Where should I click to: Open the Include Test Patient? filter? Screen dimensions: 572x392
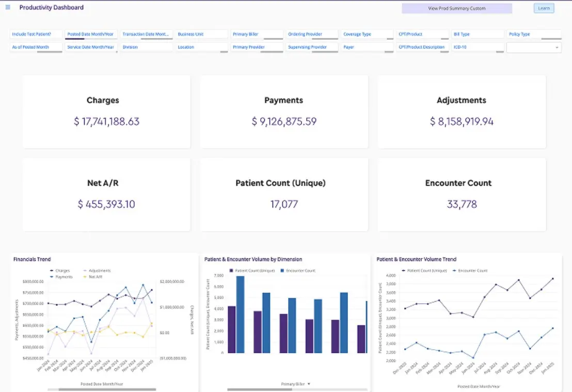tap(36, 34)
